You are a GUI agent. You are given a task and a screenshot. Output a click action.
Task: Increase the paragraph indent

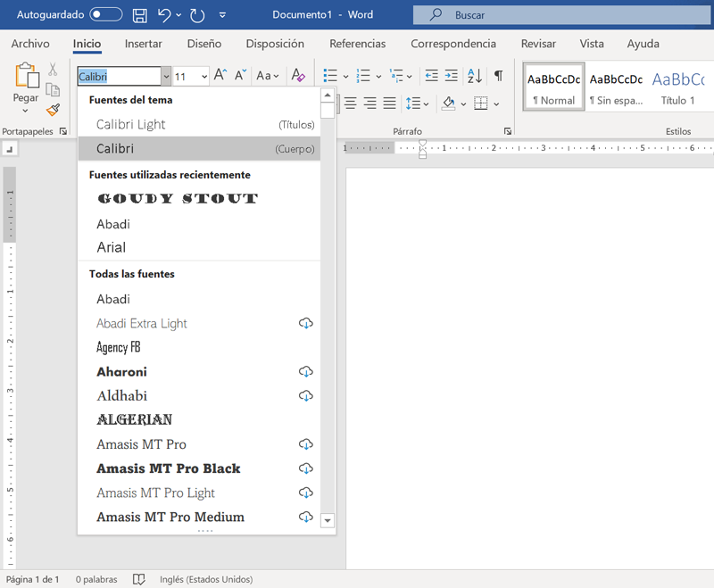point(451,76)
